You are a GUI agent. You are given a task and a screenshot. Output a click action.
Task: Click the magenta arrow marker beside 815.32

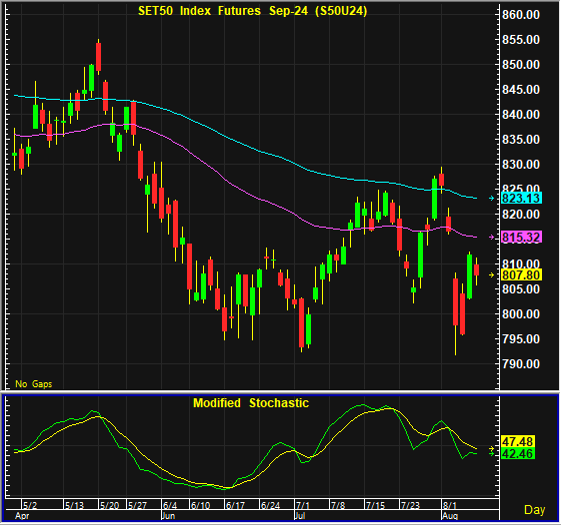[492, 237]
